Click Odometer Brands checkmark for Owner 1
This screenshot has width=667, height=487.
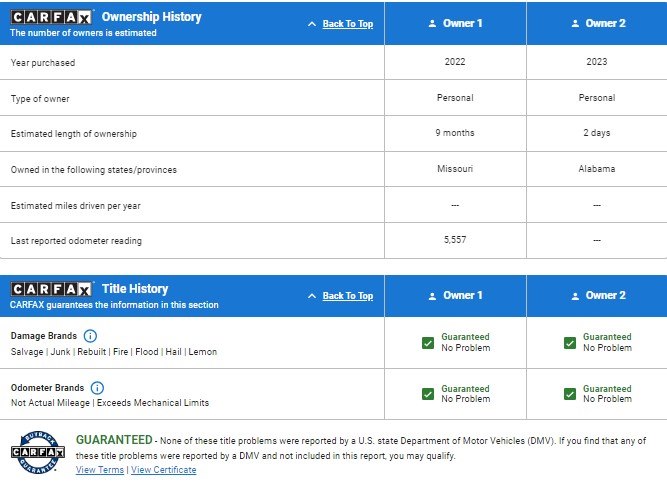428,394
